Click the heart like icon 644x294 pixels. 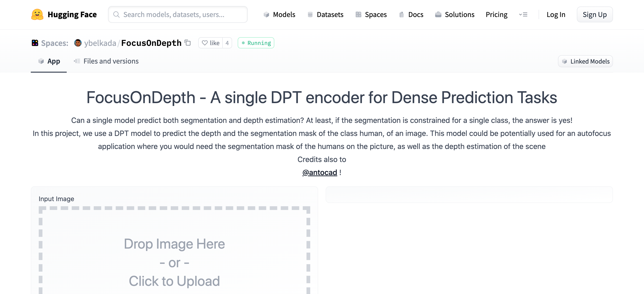205,43
